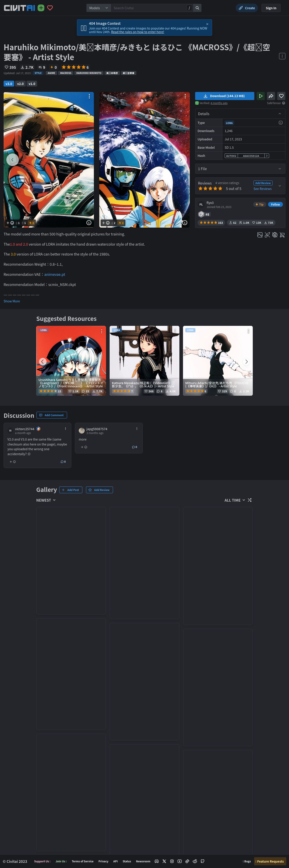Image resolution: width=289 pixels, height=868 pixels.
Task: Open the X (Twitter) icon in the footer
Action: pyautogui.click(x=164, y=861)
